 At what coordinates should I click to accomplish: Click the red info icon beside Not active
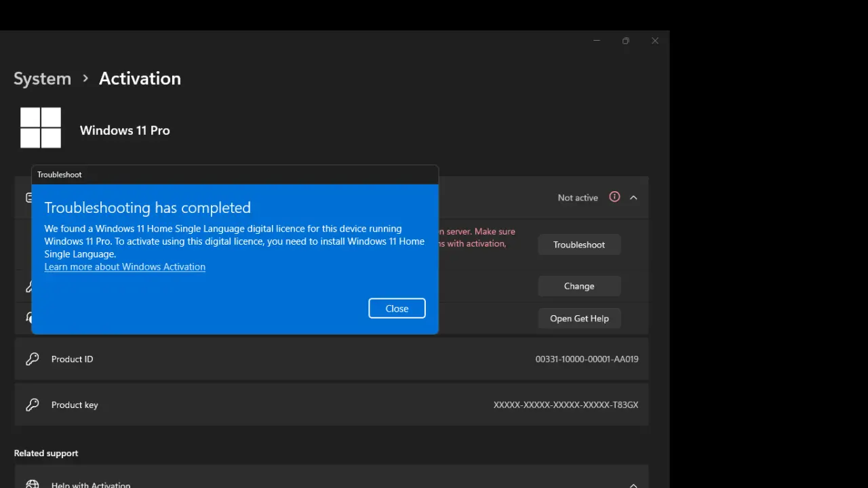click(614, 197)
